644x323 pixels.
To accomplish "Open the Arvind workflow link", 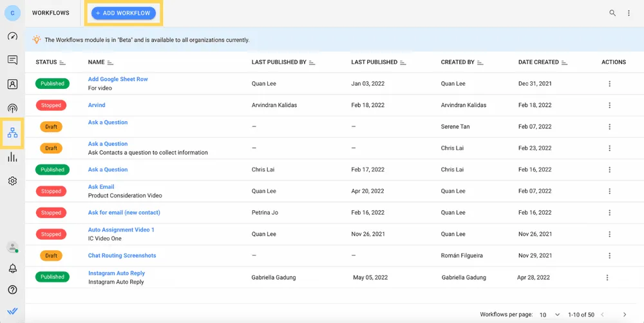I will [97, 105].
